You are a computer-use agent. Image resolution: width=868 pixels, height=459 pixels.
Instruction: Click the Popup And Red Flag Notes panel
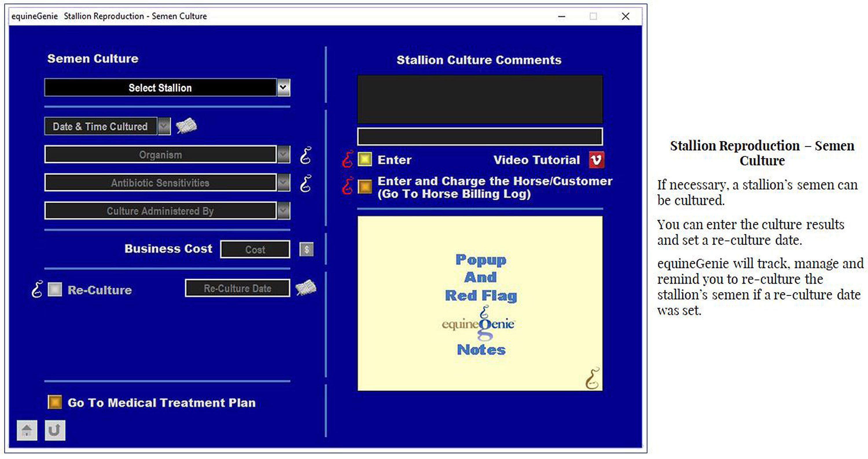(x=480, y=303)
